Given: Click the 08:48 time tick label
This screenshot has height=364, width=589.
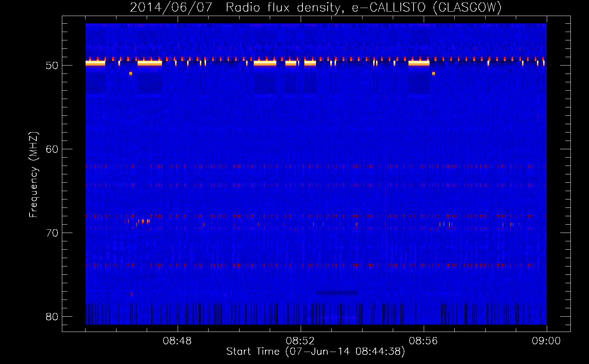Looking at the screenshot, I should 177,341.
